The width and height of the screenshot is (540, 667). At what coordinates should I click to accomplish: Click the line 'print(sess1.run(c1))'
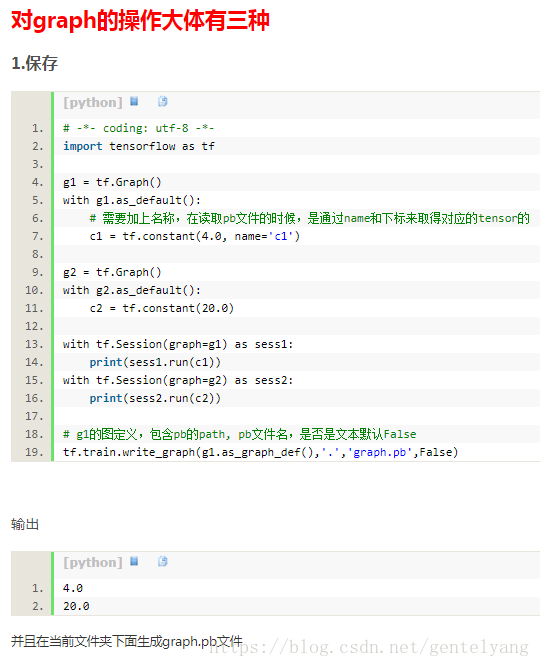pos(155,362)
